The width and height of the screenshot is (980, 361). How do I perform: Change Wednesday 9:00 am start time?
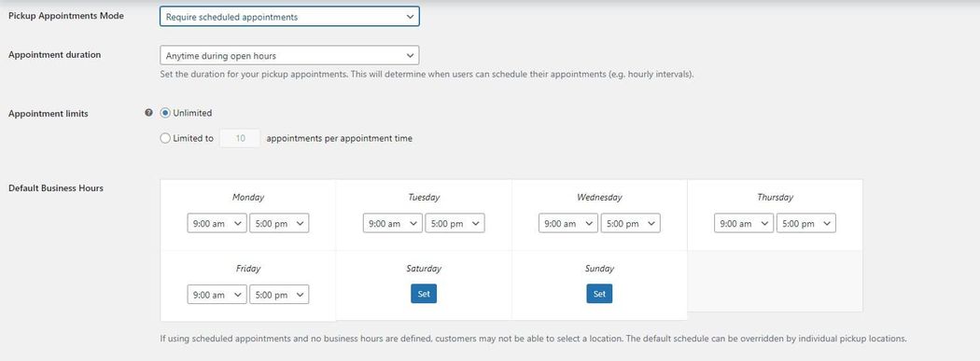pyautogui.click(x=568, y=223)
